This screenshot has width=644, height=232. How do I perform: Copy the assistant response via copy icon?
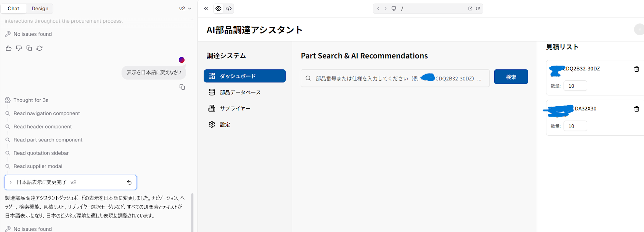pos(29,48)
